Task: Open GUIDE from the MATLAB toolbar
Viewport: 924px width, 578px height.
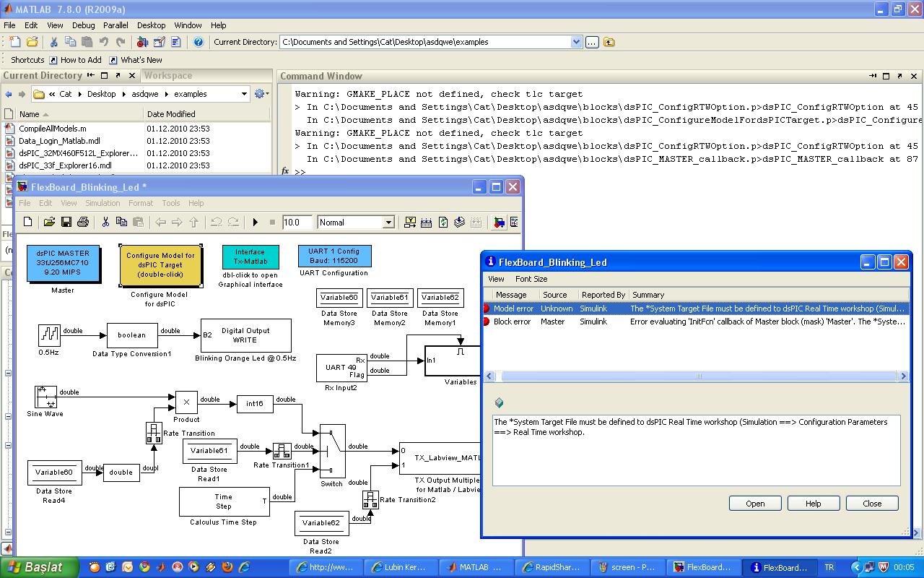Action: tap(159, 42)
